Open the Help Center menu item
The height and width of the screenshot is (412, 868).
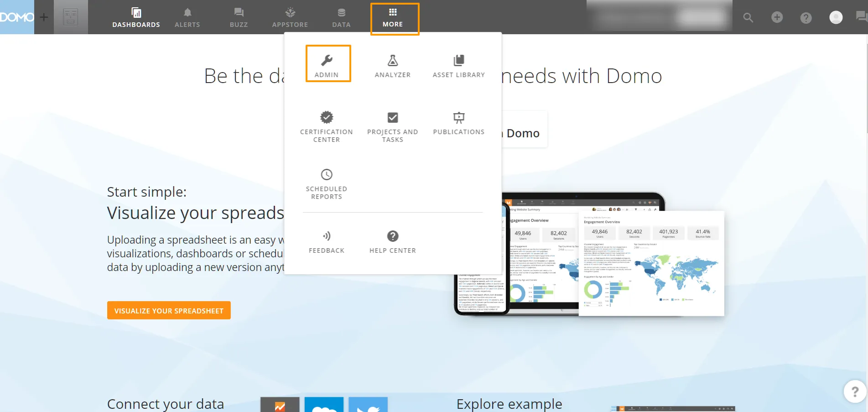tap(393, 242)
